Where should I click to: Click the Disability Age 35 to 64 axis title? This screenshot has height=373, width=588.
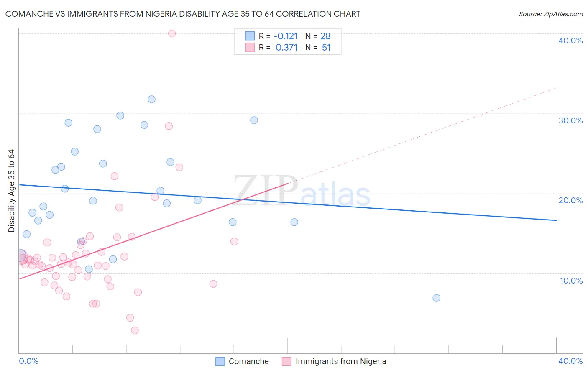(11, 191)
